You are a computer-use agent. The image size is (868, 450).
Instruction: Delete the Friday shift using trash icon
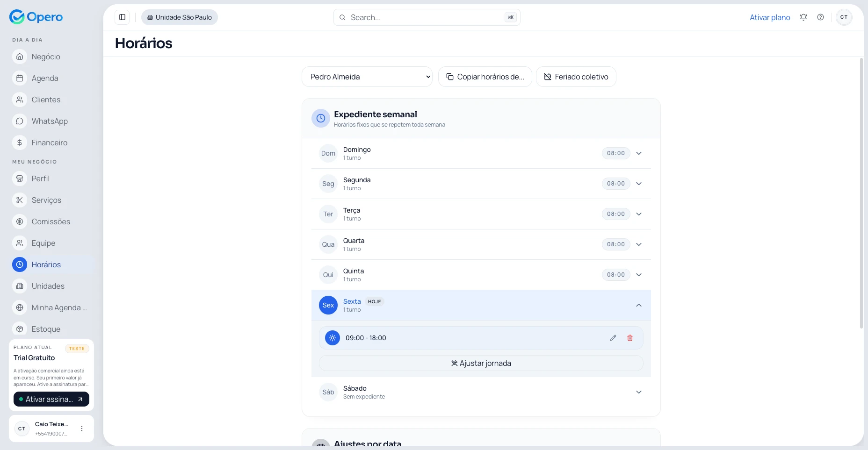click(x=630, y=338)
